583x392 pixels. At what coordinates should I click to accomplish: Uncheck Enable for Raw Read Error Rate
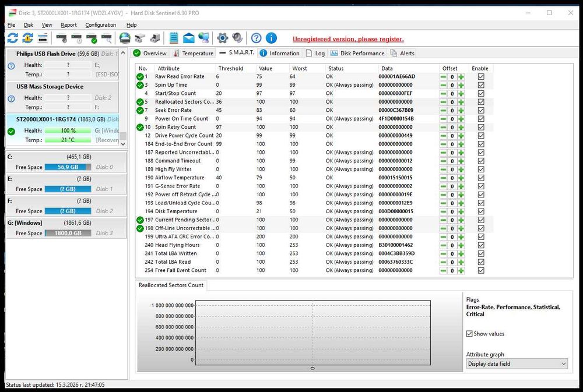click(x=481, y=76)
